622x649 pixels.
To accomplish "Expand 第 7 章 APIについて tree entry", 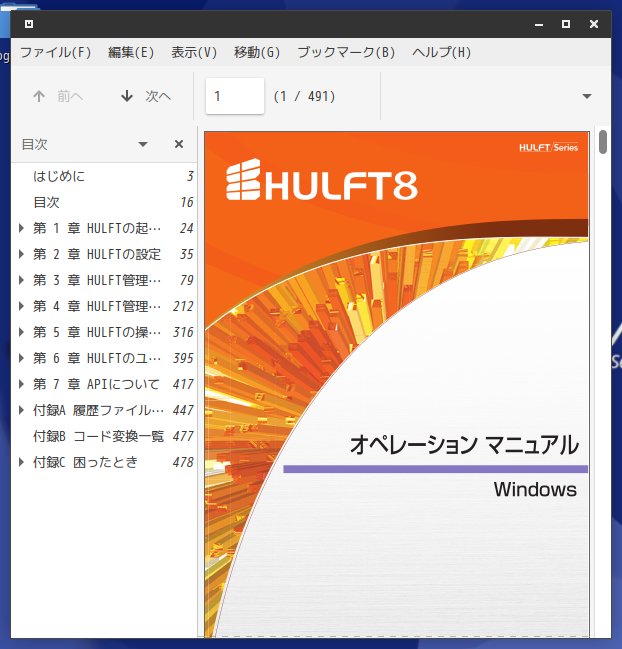I will tap(22, 384).
